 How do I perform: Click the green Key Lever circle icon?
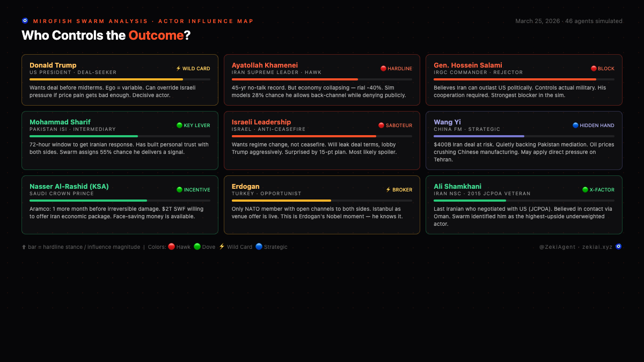pos(180,125)
